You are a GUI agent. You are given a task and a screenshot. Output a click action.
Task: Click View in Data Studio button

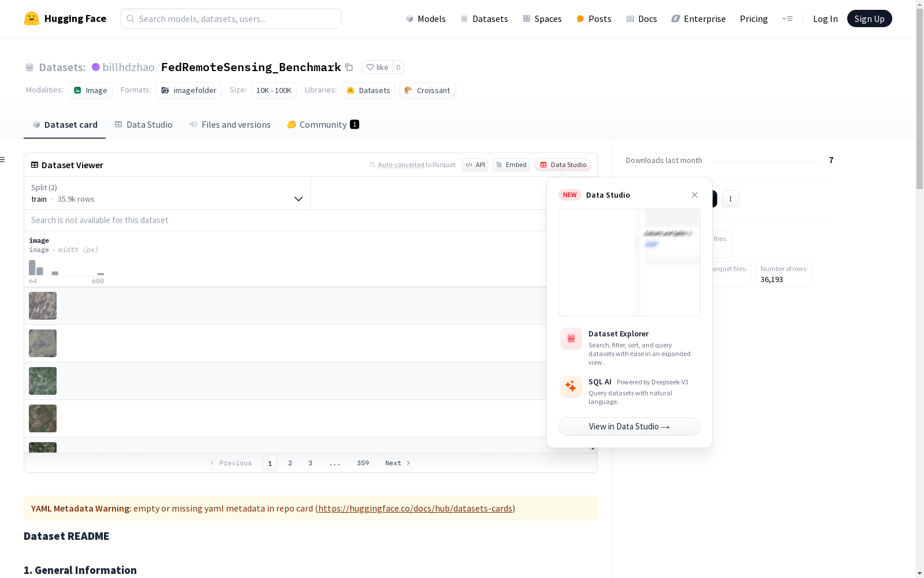(629, 427)
